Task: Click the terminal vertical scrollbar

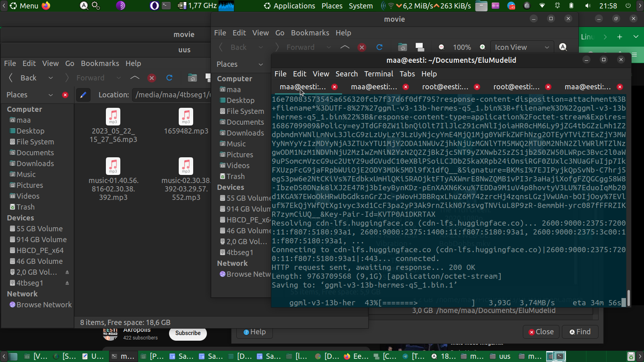Action: (x=628, y=298)
